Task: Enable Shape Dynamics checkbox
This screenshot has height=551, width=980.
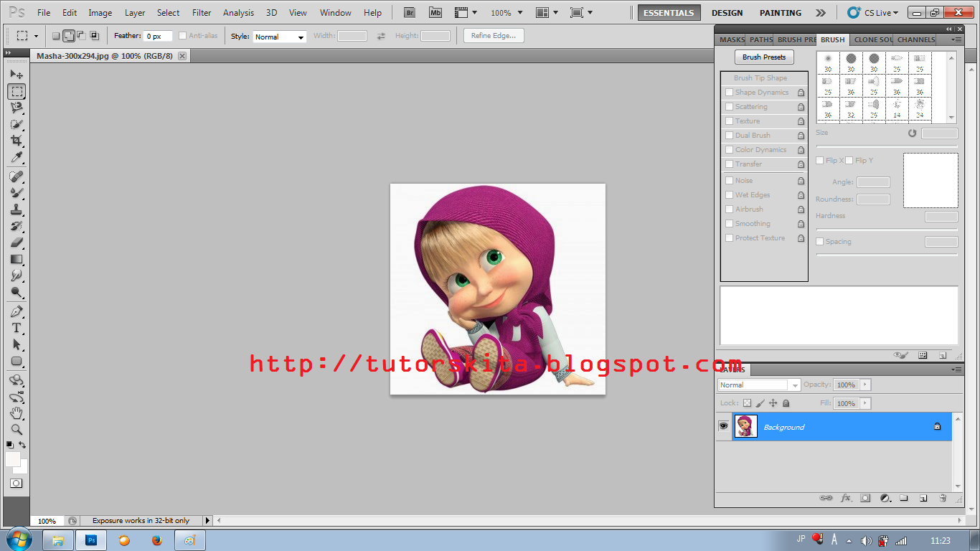Action: [729, 93]
